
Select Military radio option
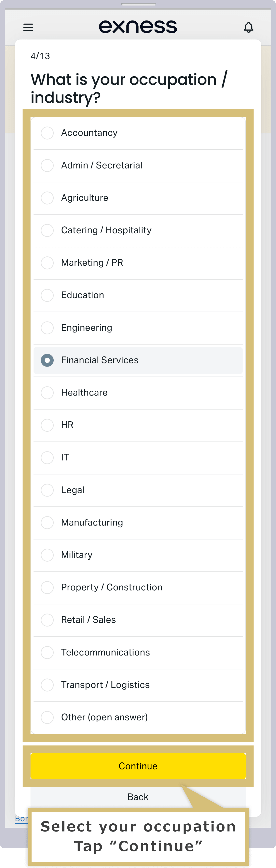138,555
